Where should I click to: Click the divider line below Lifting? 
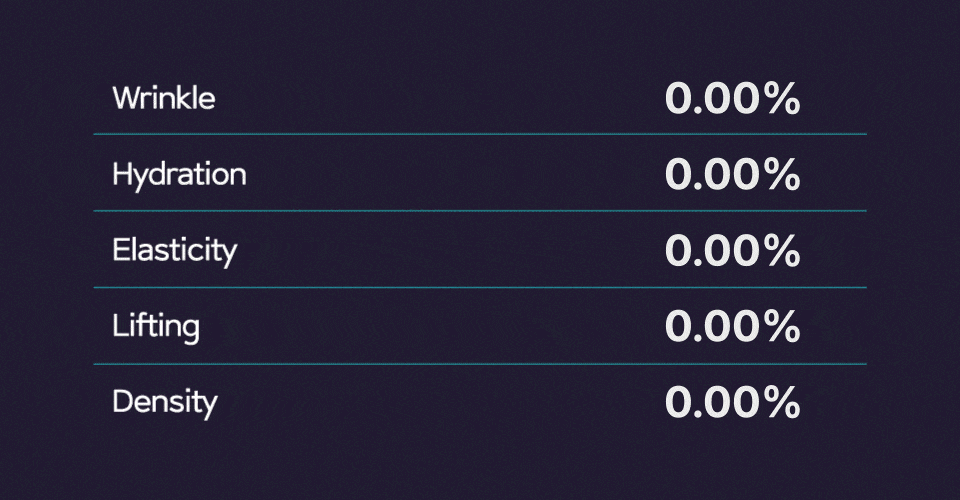pyautogui.click(x=480, y=364)
